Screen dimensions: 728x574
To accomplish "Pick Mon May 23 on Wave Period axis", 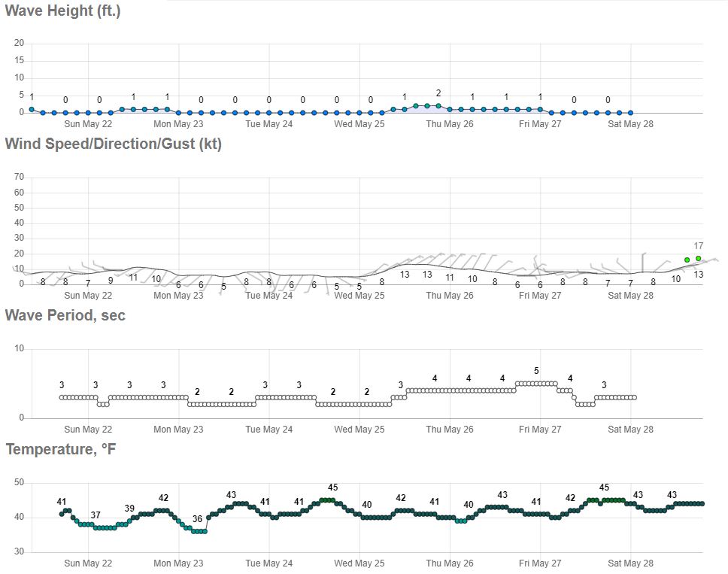I will click(178, 430).
